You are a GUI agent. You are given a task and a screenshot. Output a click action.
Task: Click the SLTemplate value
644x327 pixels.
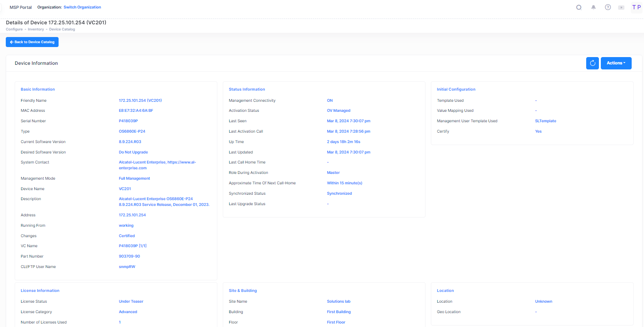click(545, 121)
